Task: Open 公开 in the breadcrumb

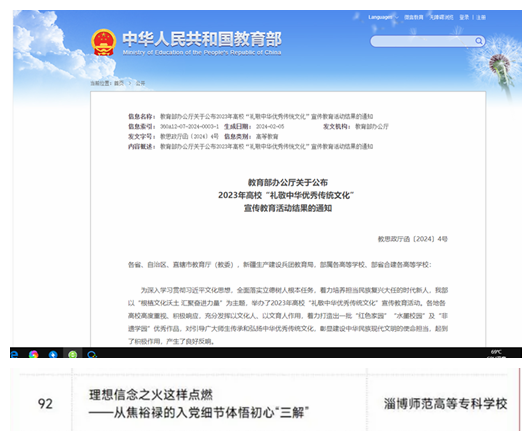Action: pyautogui.click(x=140, y=83)
